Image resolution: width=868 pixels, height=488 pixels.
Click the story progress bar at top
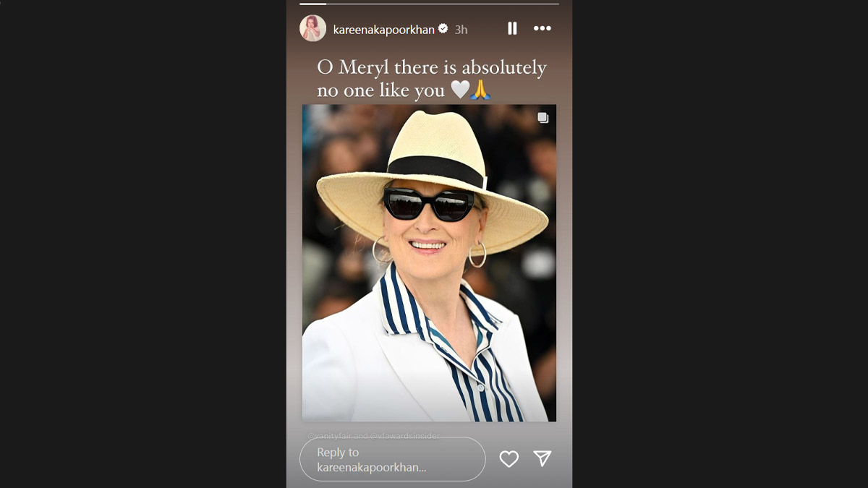[x=429, y=4]
